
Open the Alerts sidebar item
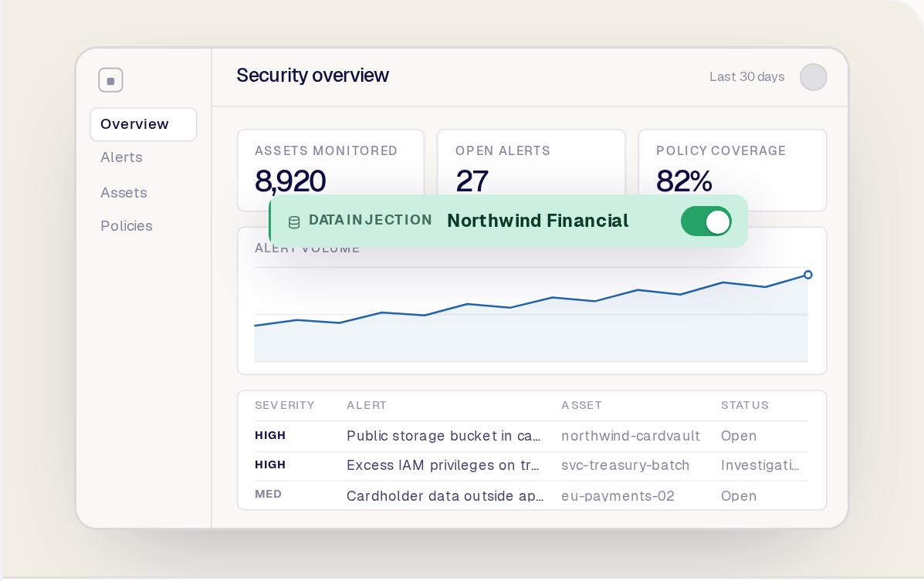tap(121, 157)
